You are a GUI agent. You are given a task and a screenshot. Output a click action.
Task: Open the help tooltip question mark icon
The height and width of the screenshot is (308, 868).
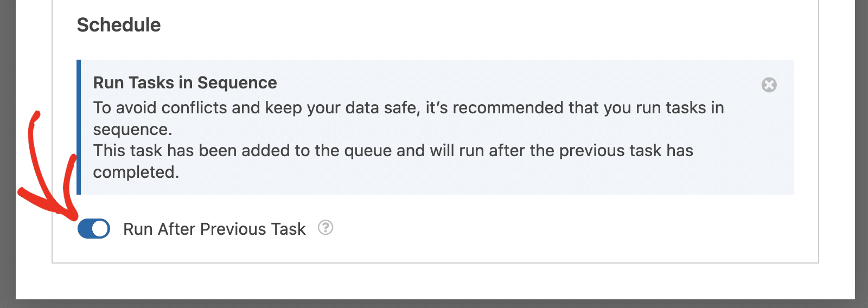coord(325,228)
